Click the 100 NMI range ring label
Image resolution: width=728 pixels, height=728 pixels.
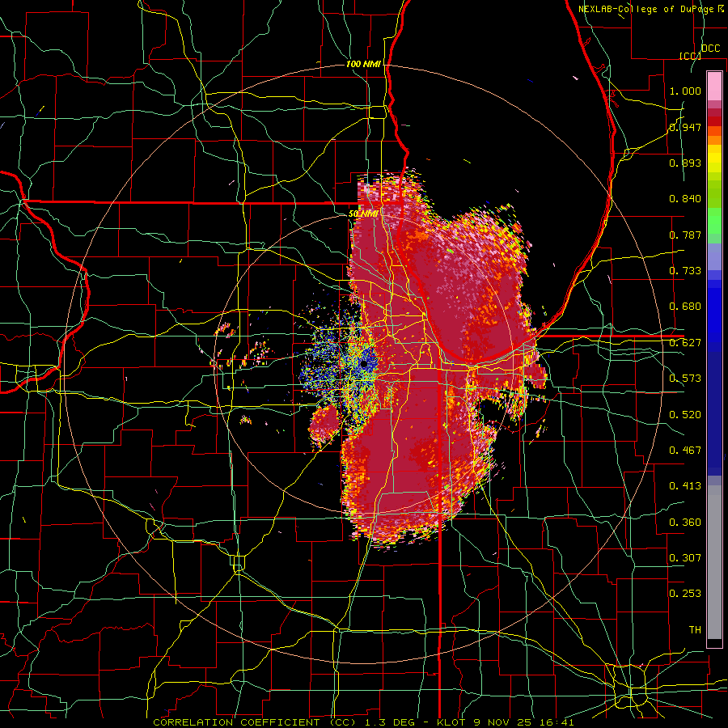click(363, 64)
